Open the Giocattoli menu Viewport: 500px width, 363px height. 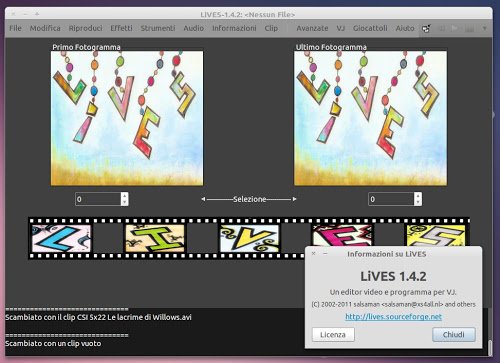(x=370, y=28)
